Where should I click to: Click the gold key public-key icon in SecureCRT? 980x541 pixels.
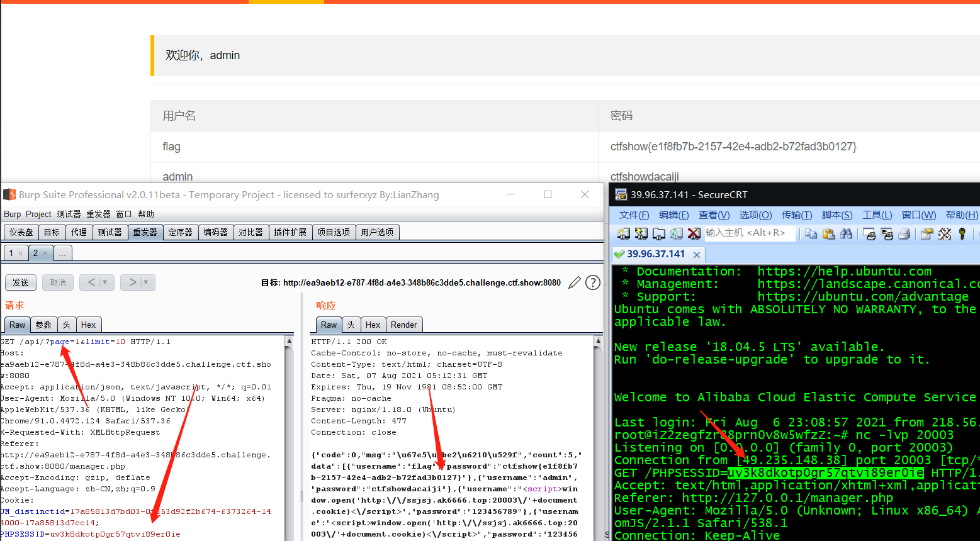[962, 233]
